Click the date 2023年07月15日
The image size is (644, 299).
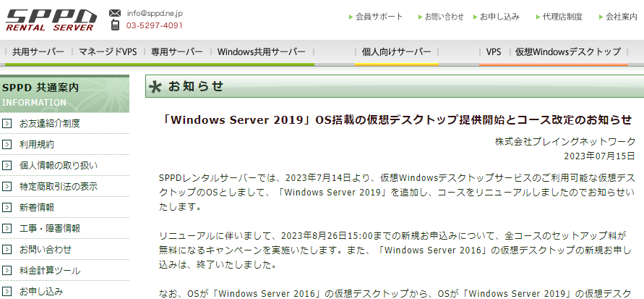coord(600,156)
